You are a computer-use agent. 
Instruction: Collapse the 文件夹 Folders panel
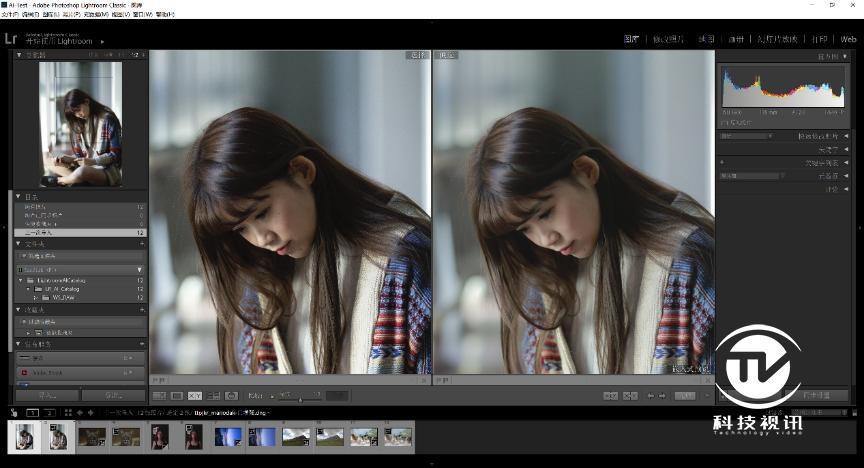(19, 243)
